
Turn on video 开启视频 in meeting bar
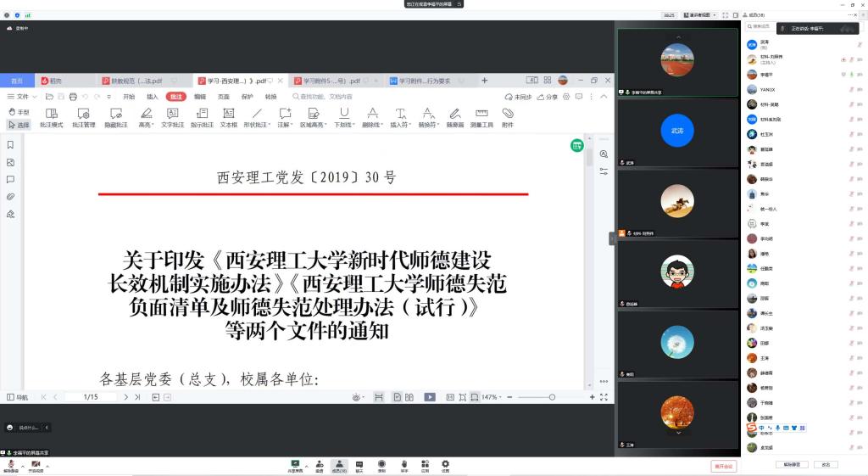36,466
